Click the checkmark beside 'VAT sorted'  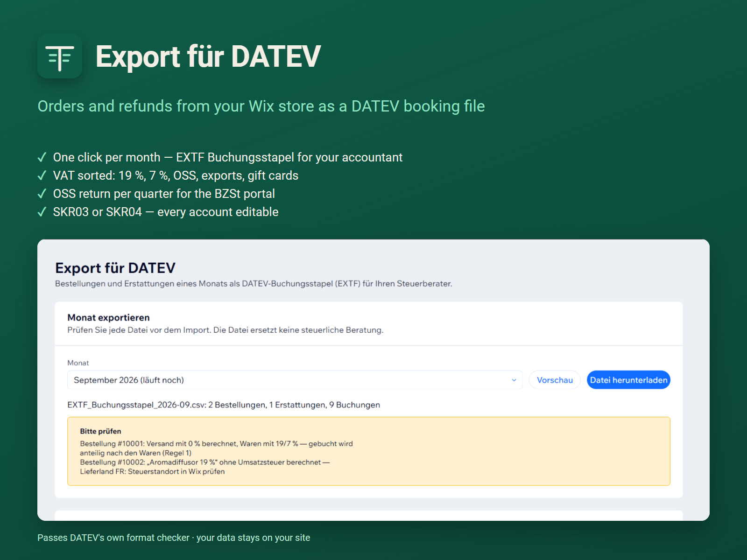click(x=42, y=175)
